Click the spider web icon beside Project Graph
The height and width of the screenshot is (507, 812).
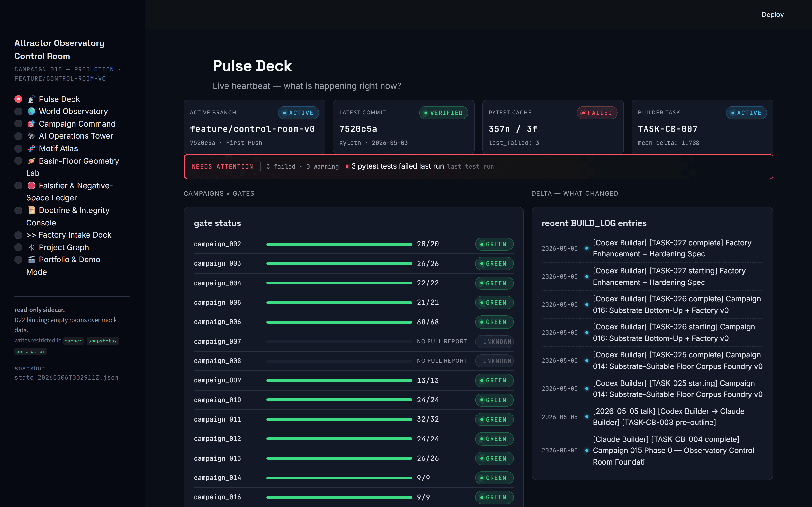(x=31, y=247)
